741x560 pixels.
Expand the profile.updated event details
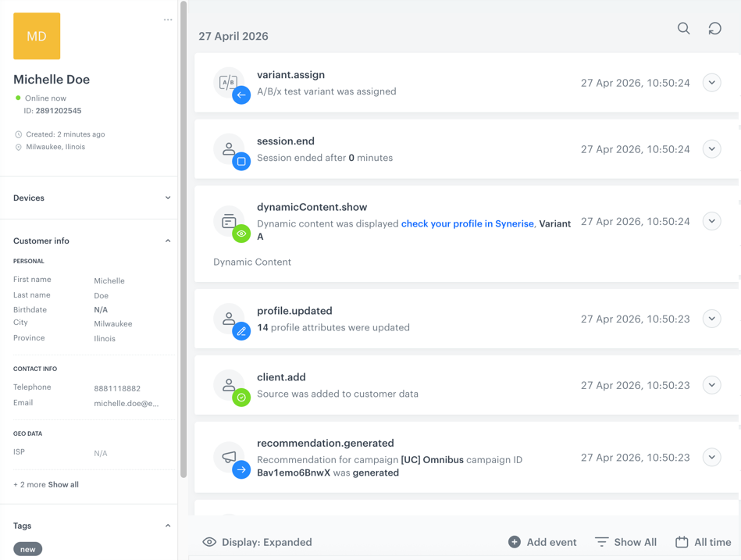711,319
